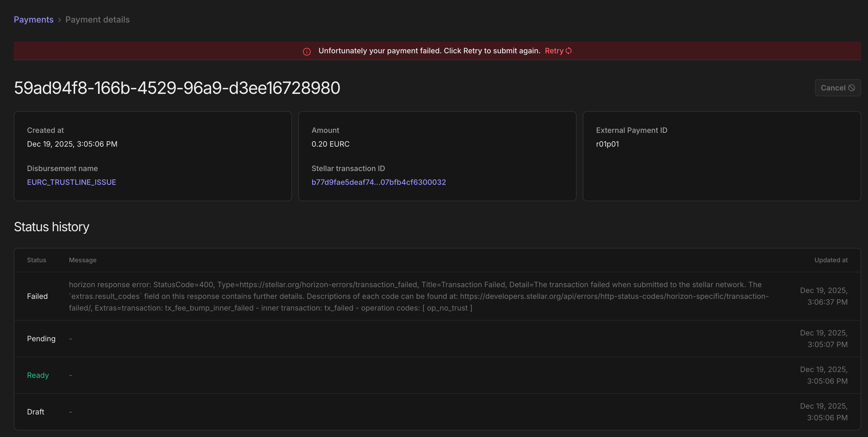Open Stellar transaction b77d9fae5deaf74

[x=378, y=182]
